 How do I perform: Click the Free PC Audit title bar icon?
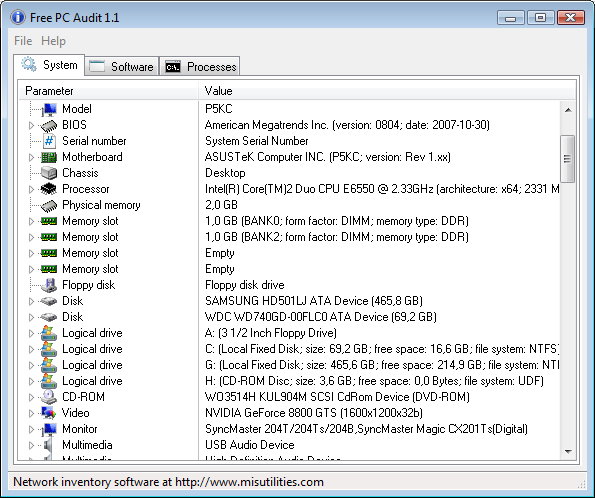[x=18, y=17]
